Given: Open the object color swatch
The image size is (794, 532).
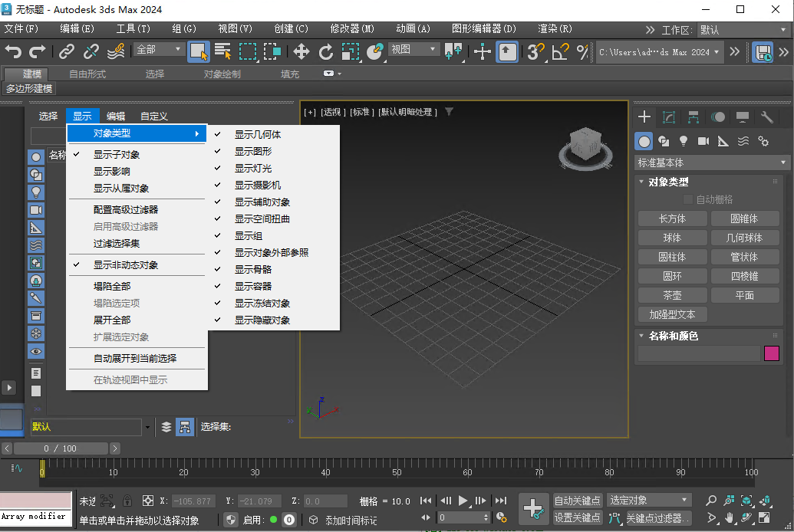Looking at the screenshot, I should [772, 353].
